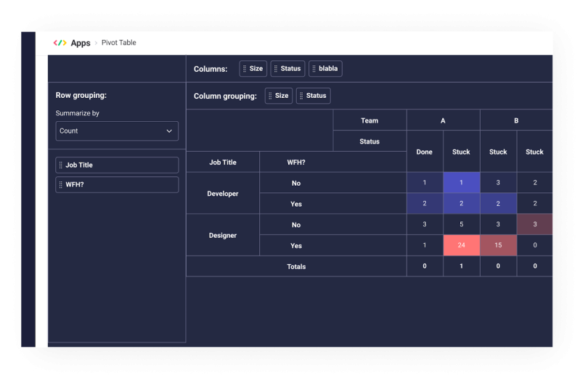The image size is (588, 386).
Task: Click the Job Title table header cell
Action: point(222,163)
